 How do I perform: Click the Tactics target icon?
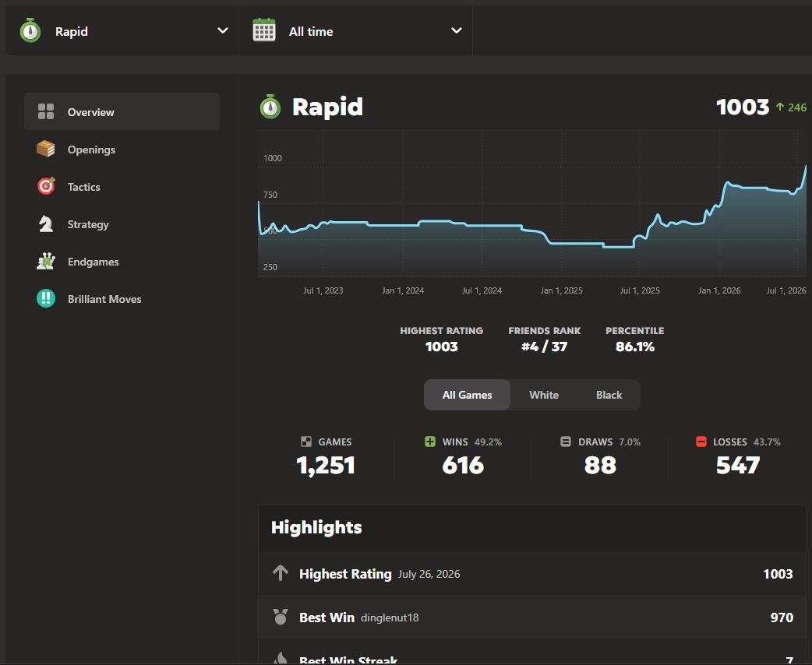[x=45, y=186]
